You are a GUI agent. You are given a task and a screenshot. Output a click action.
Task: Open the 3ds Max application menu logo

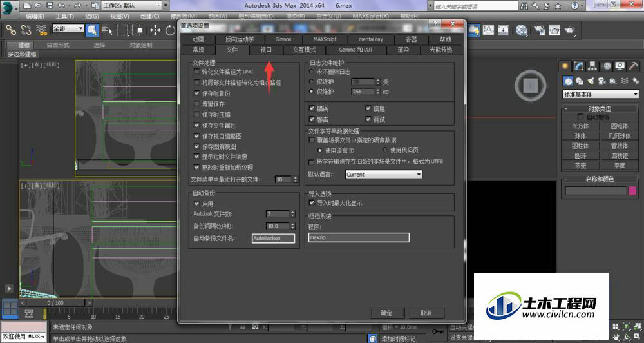pos(9,9)
